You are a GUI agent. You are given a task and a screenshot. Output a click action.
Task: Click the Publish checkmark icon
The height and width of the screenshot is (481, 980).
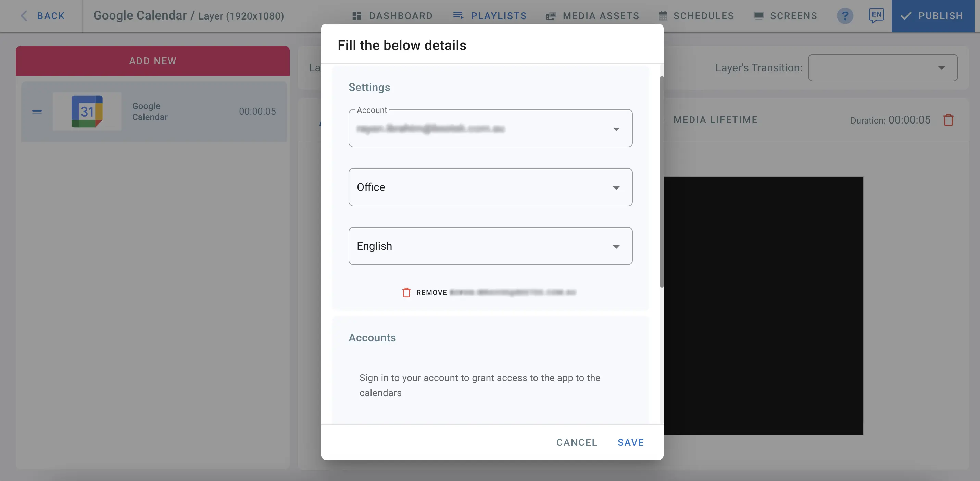coord(907,16)
